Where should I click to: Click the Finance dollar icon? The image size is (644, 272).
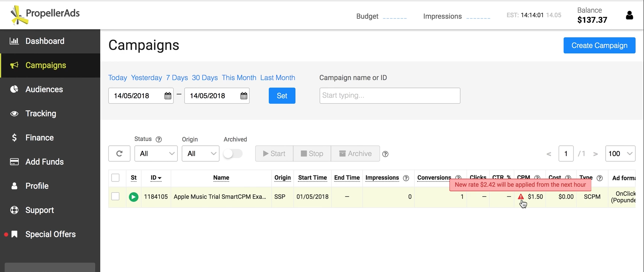[14, 137]
